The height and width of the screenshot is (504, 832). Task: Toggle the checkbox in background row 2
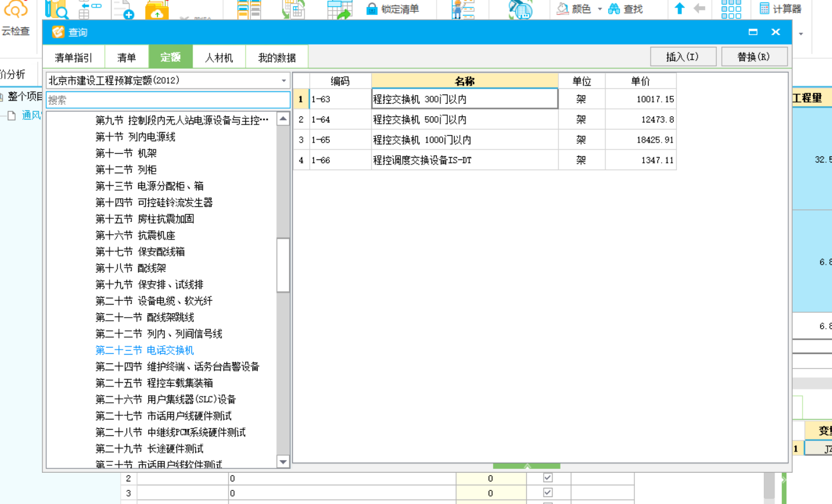(548, 477)
